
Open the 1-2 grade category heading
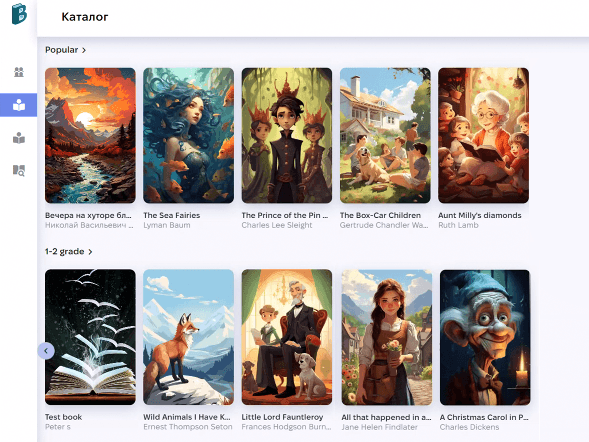(x=65, y=251)
